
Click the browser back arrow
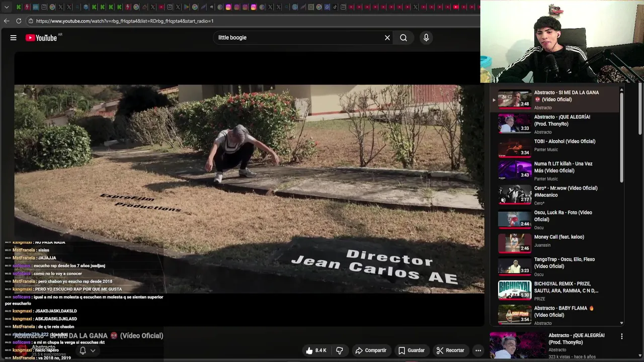pos(7,21)
